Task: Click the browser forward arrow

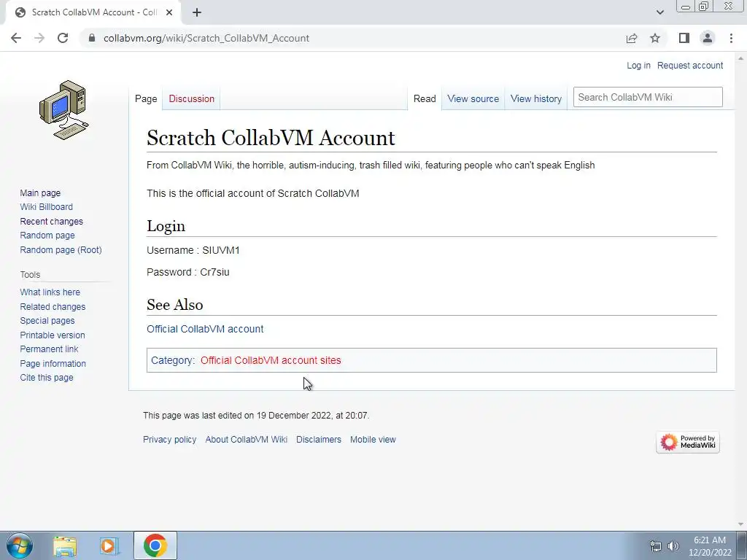Action: point(39,38)
